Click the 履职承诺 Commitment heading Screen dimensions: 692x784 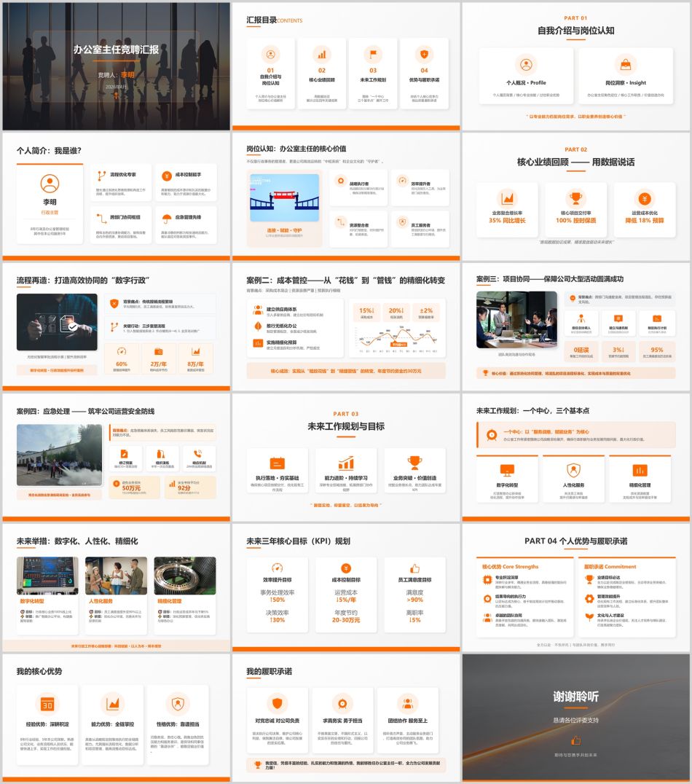click(610, 566)
